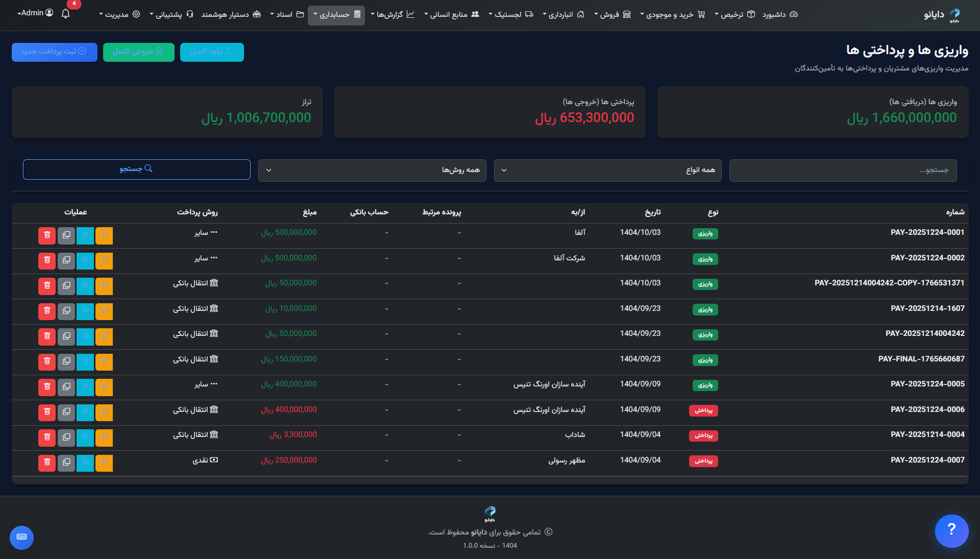Click the جستجو search text field

[x=843, y=170]
